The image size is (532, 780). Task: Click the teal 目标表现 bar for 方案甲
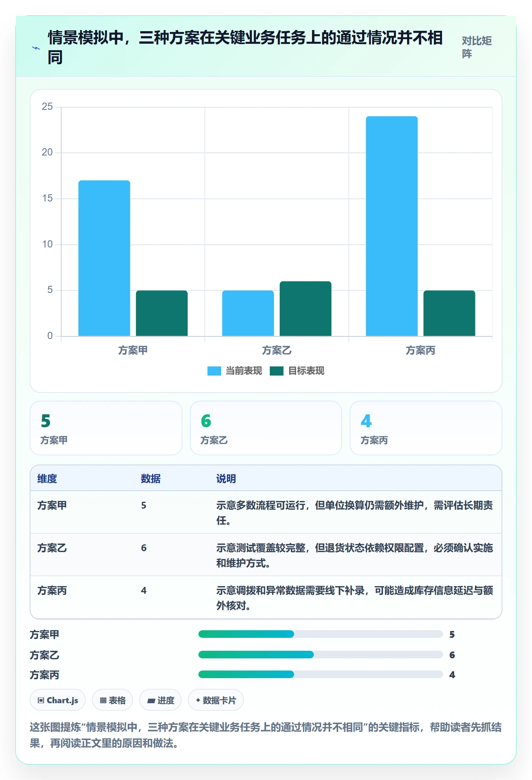pos(161,313)
